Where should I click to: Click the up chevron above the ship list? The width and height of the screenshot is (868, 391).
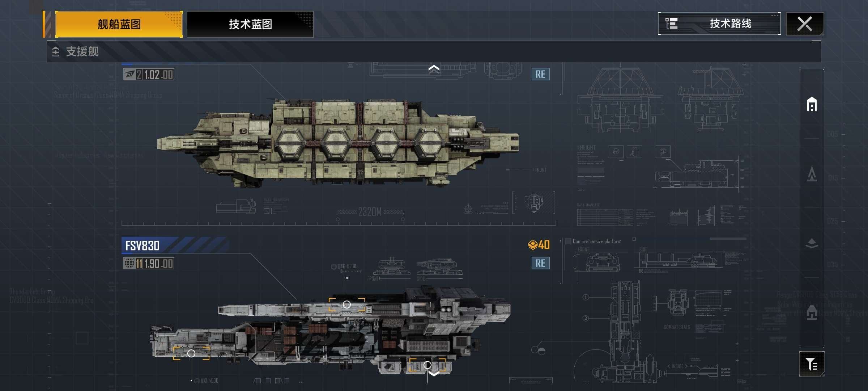point(434,69)
